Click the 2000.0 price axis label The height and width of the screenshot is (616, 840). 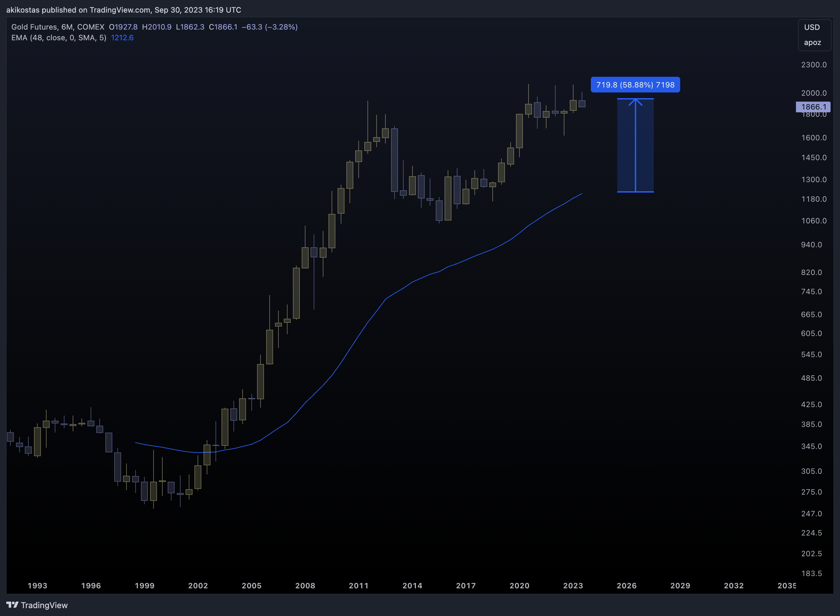pos(814,93)
